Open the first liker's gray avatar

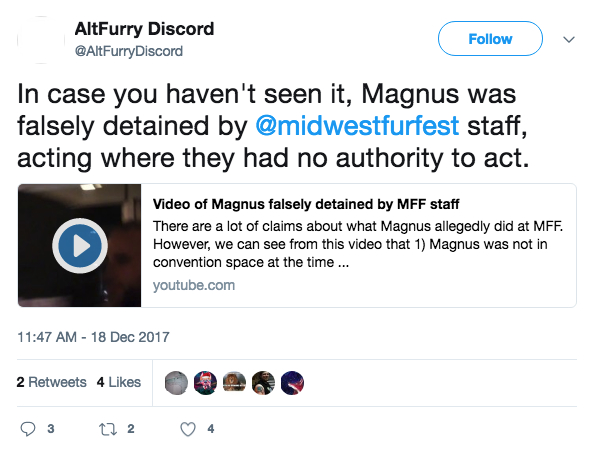pos(176,382)
